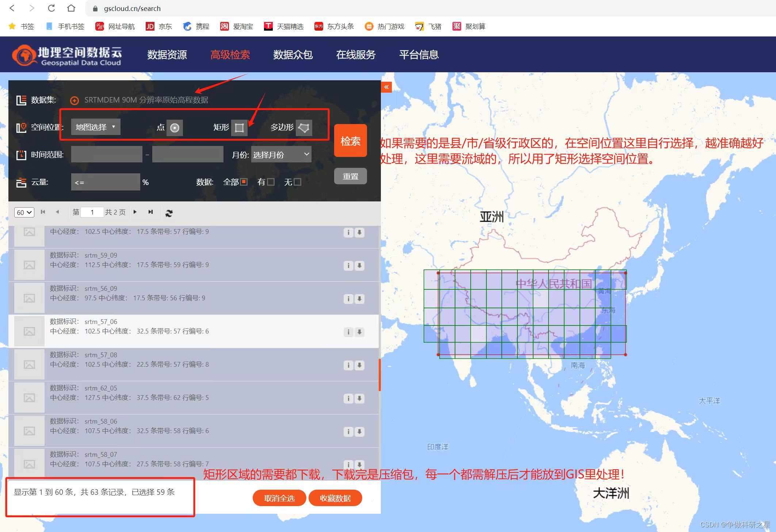This screenshot has height=532, width=776.
Task: Open the 数据资源 menu
Action: tap(167, 55)
